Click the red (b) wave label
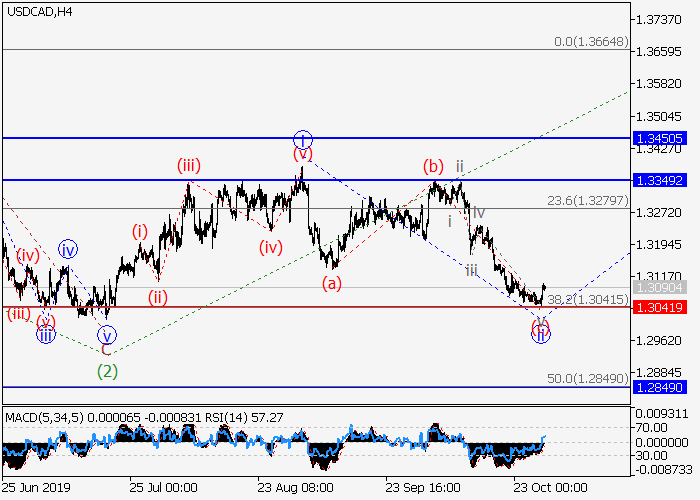Image resolution: width=700 pixels, height=500 pixels. (432, 166)
